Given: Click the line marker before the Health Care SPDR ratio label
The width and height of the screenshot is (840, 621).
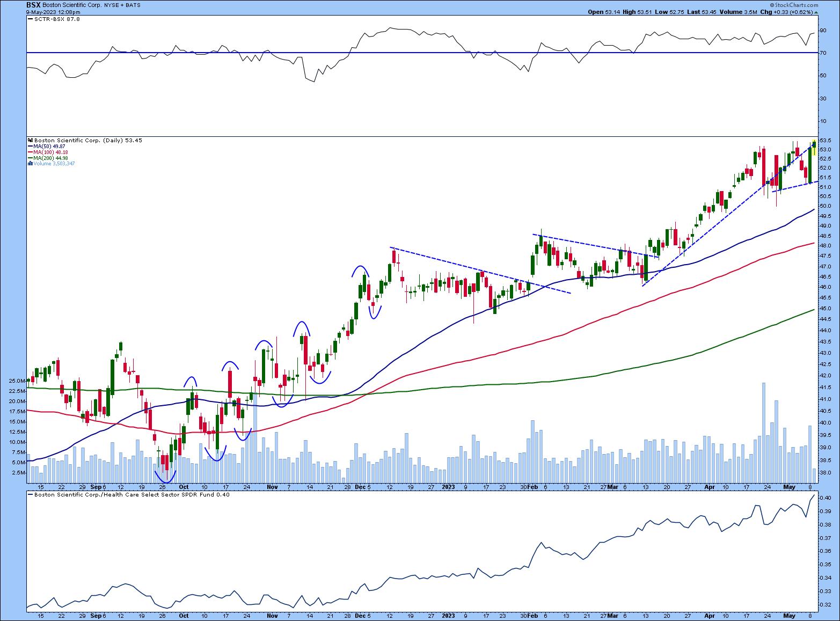Looking at the screenshot, I should 30,495.
